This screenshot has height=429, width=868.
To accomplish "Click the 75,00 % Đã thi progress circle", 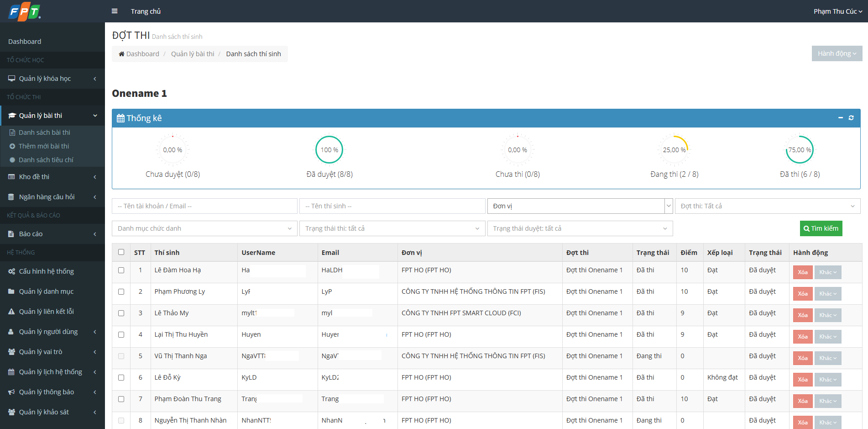I will [x=800, y=150].
